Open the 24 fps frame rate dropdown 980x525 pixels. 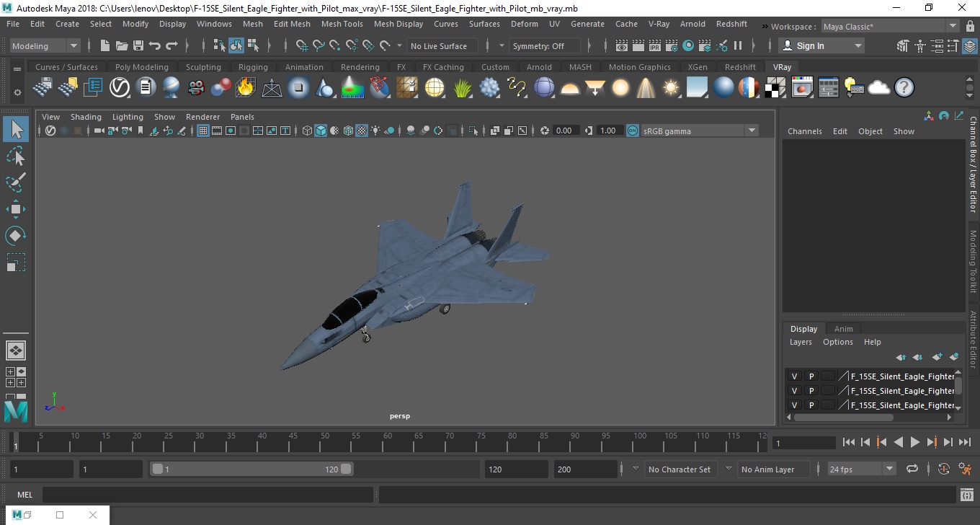click(x=860, y=469)
